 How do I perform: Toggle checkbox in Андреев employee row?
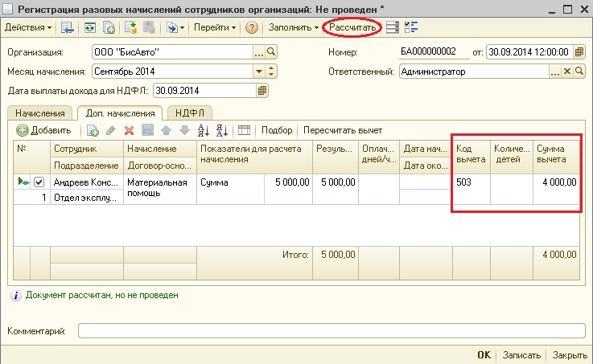(x=39, y=182)
